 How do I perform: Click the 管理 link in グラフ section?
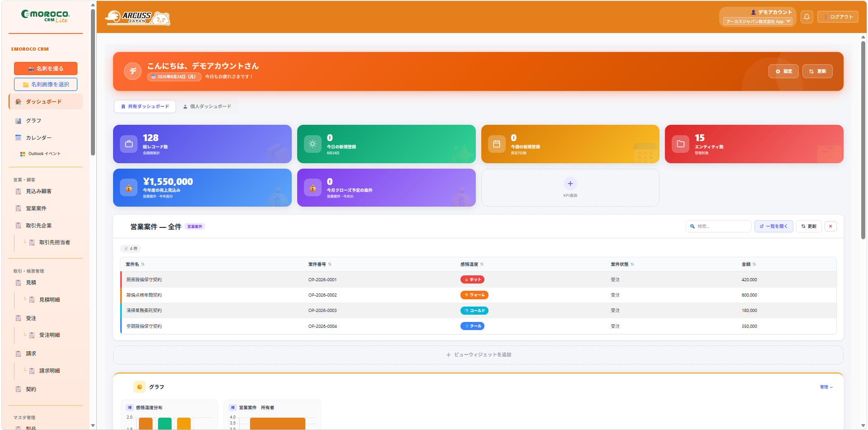pos(826,387)
